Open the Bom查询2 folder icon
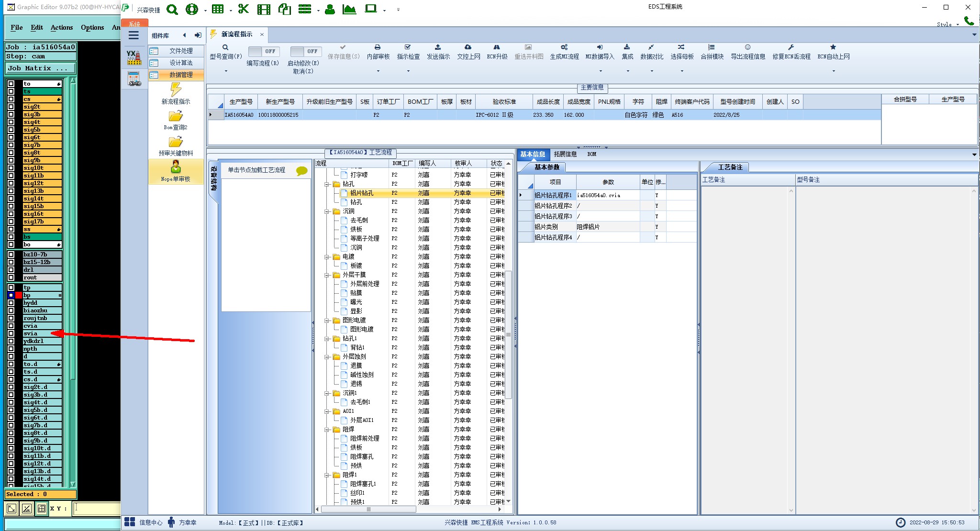Screen dimensions: 980x531 [176, 116]
